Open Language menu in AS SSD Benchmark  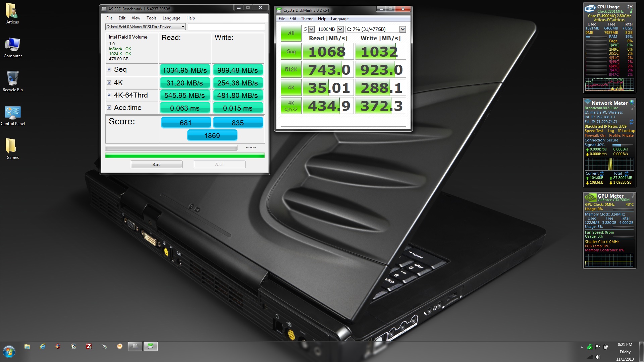(171, 18)
